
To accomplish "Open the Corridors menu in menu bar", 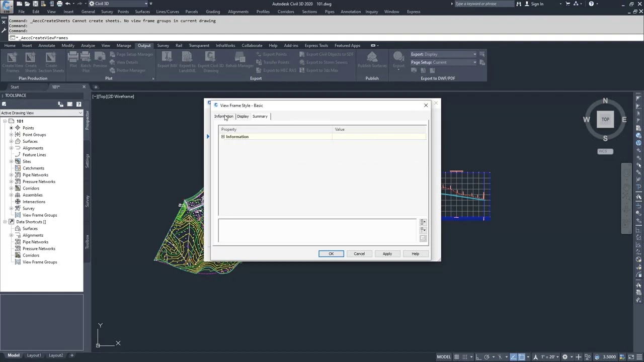I will (286, 12).
